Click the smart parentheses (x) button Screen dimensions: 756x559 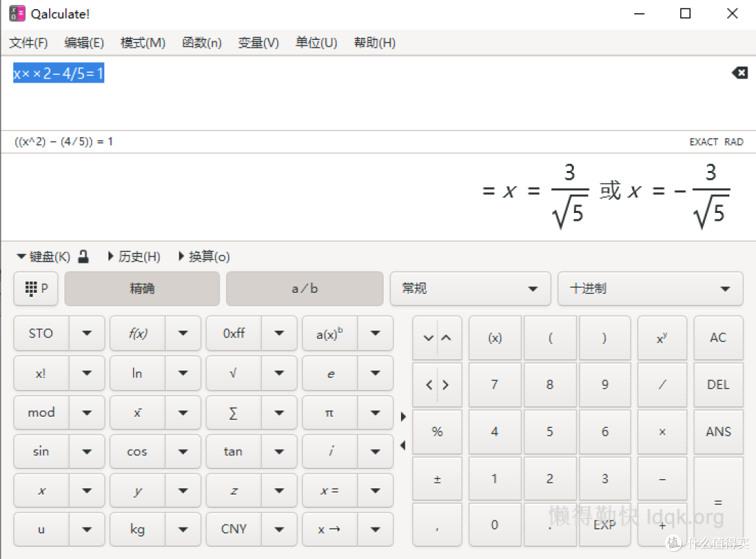[x=495, y=338]
